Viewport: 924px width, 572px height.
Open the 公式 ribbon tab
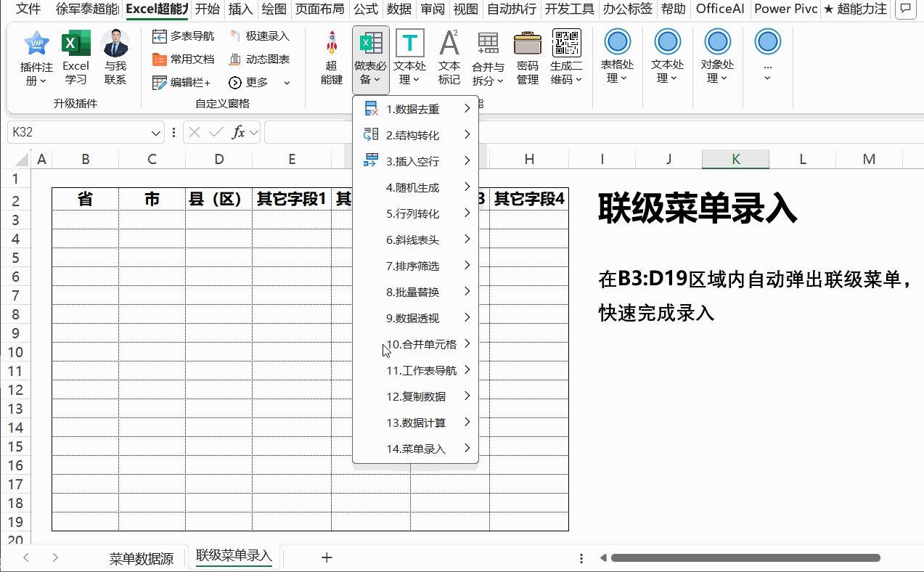(x=366, y=9)
